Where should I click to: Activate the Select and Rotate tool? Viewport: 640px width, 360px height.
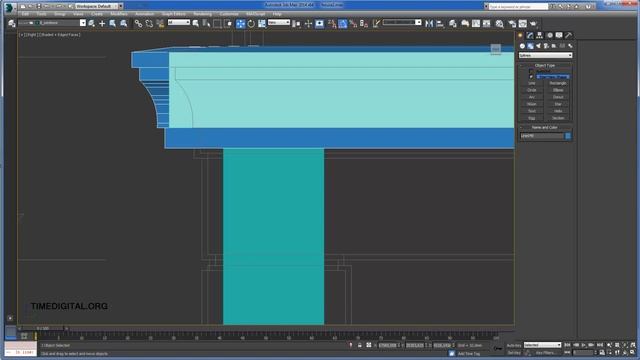(x=251, y=24)
